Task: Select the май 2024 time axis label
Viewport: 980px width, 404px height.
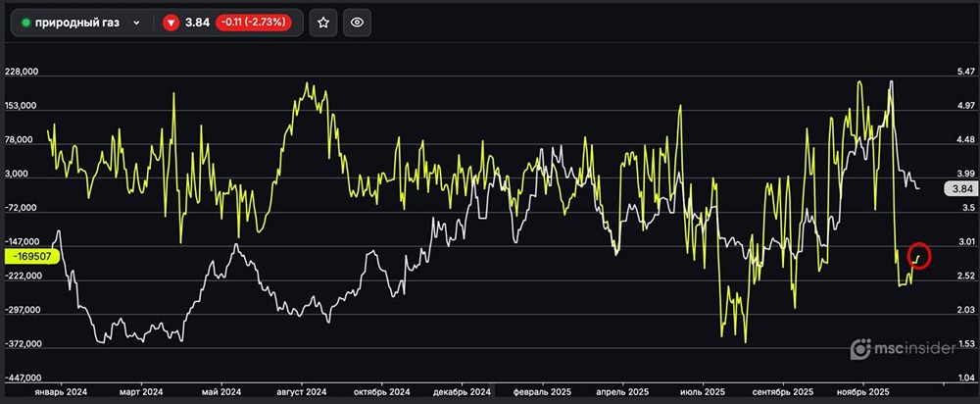Action: click(221, 392)
